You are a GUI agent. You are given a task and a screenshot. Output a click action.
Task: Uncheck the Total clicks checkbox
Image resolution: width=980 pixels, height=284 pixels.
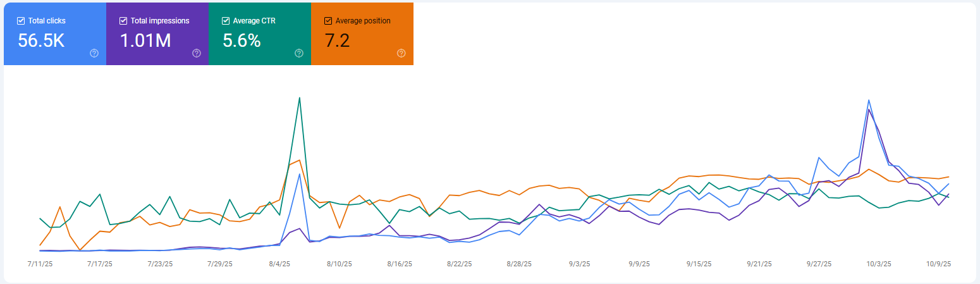(x=21, y=21)
